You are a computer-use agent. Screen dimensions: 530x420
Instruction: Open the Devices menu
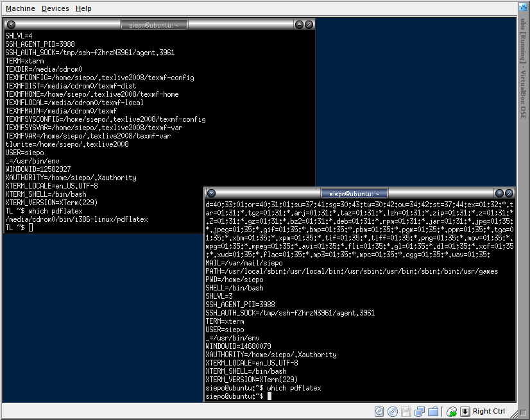(x=55, y=8)
